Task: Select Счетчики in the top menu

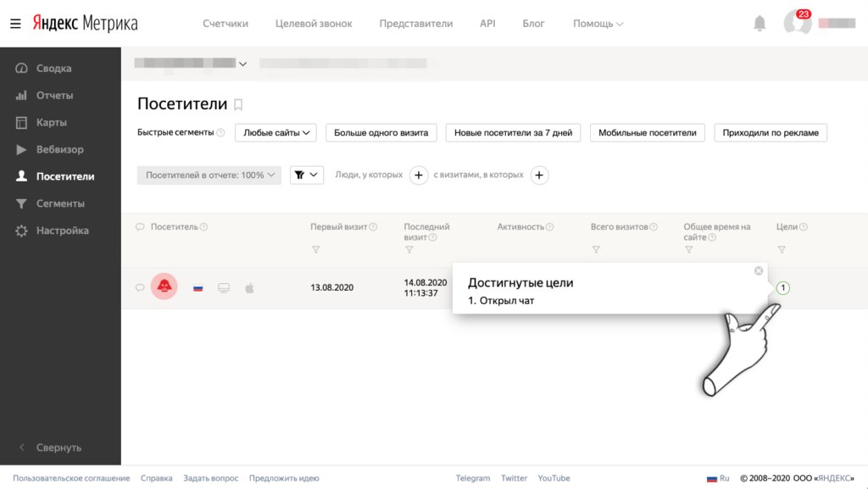Action: [x=226, y=24]
